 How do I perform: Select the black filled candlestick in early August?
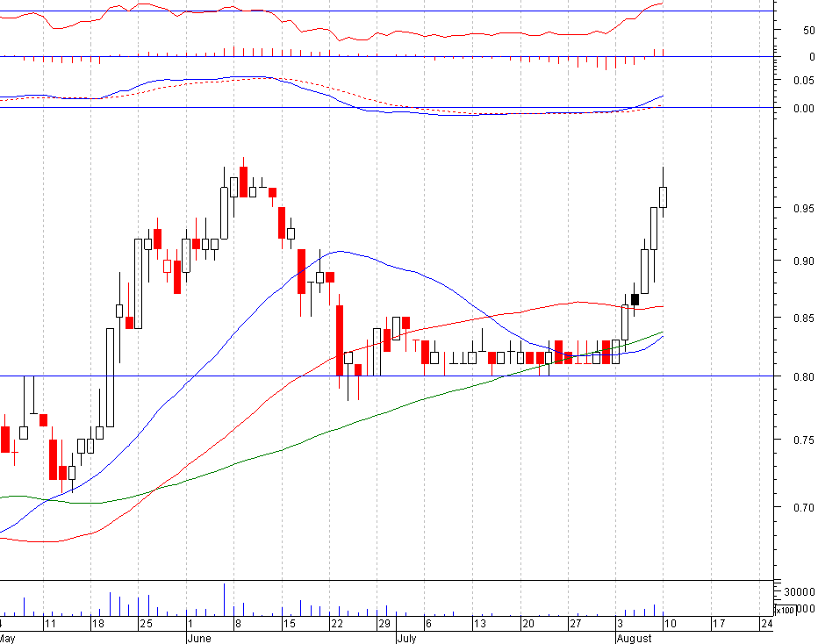click(635, 300)
